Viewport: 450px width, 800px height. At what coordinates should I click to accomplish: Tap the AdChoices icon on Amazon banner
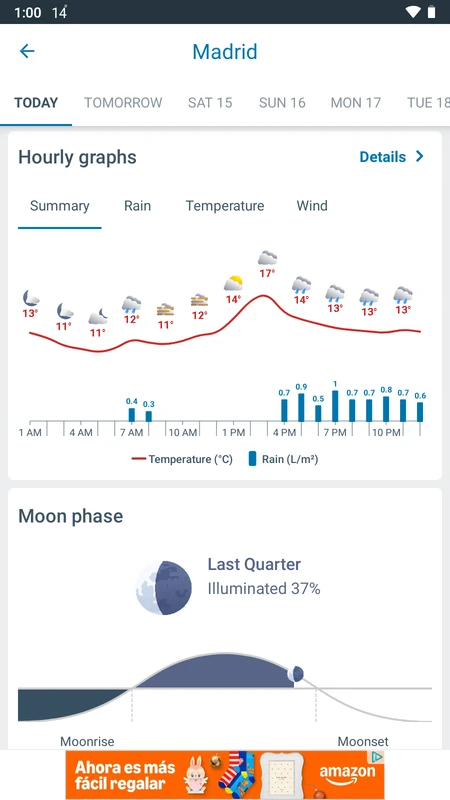click(x=377, y=757)
